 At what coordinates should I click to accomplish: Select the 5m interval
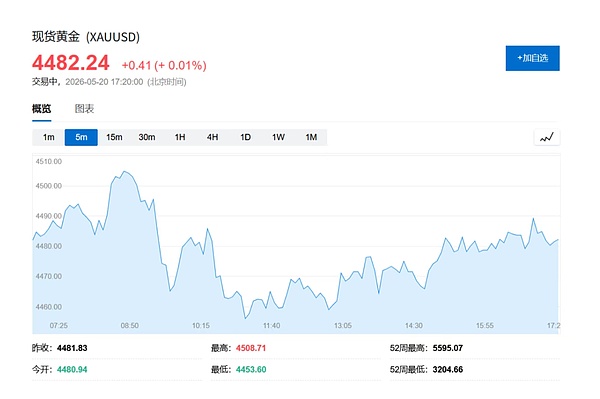tap(81, 137)
